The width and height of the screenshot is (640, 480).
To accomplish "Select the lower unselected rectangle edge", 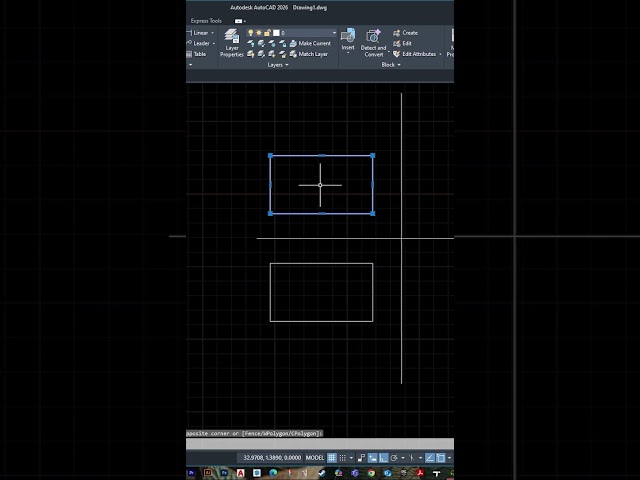I will point(321,321).
